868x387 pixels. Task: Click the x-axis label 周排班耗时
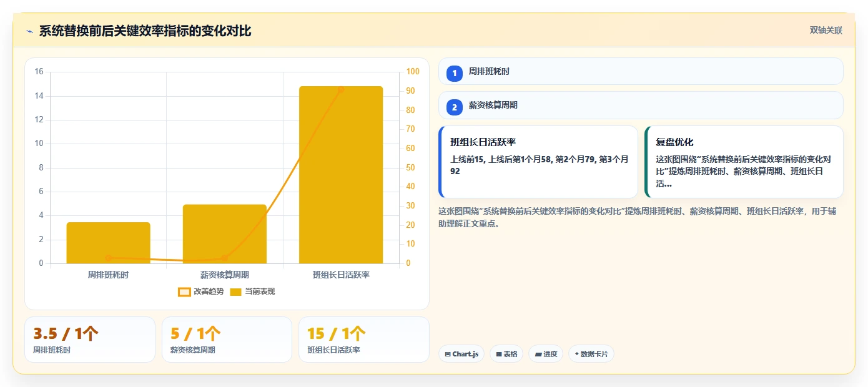pos(108,275)
